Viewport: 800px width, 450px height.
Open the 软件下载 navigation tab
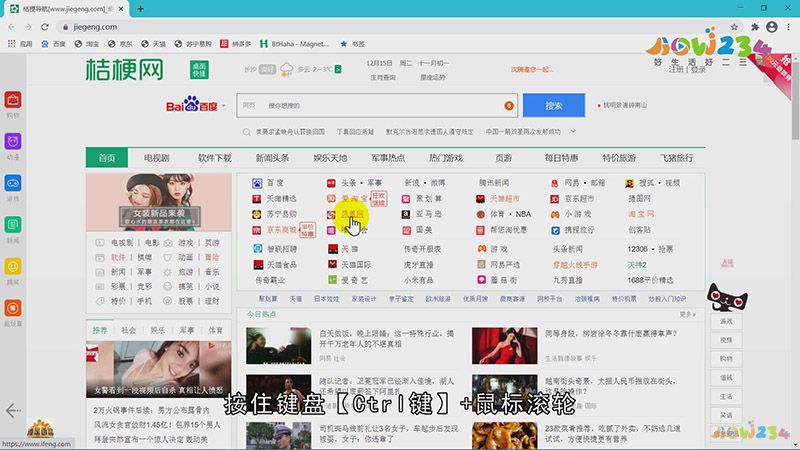(214, 158)
